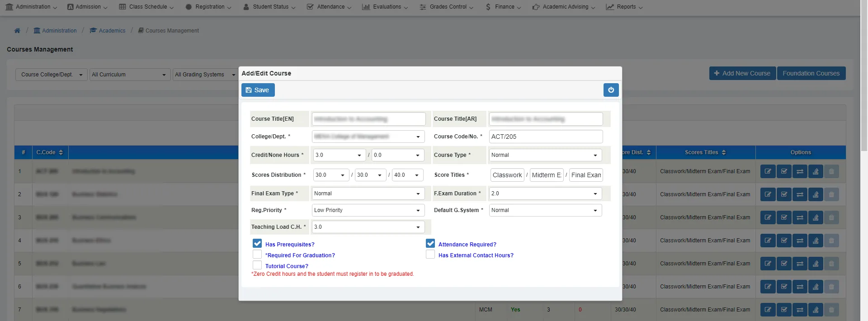Uncheck Attendance Required checkbox

[x=430, y=243]
